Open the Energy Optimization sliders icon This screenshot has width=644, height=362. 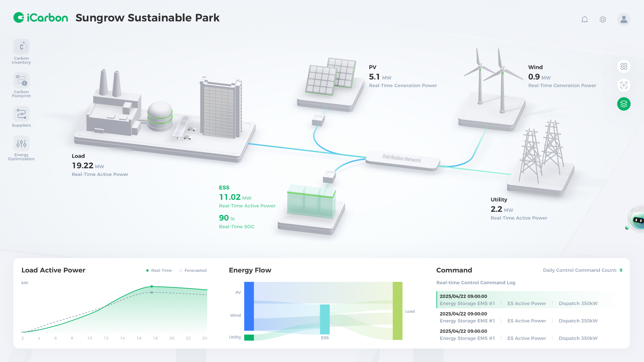(21, 144)
